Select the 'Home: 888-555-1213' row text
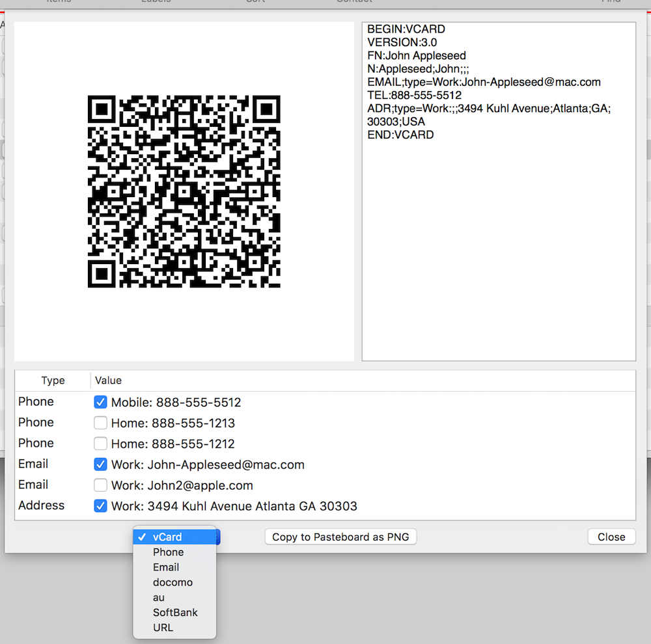This screenshot has width=651, height=644. [173, 423]
